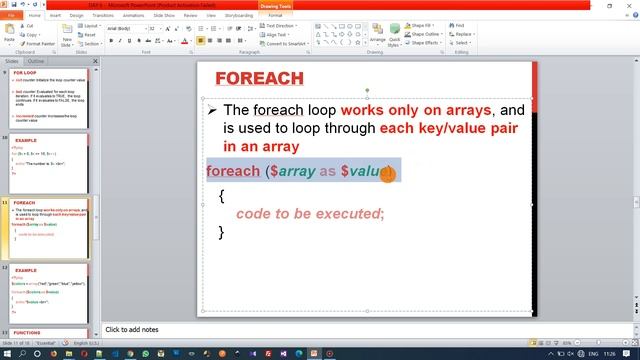Open PowerPoint Help question mark
Screen dimensions: 640x360
tap(636, 15)
